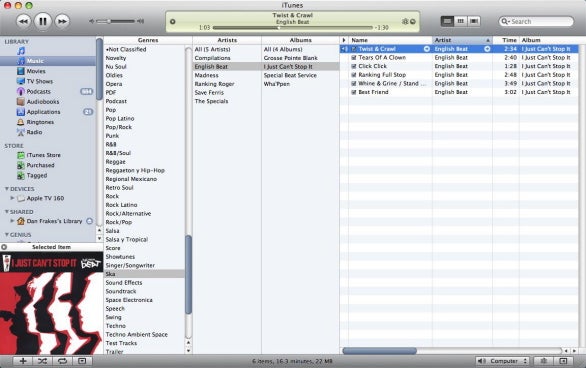This screenshot has height=368, width=586.
Task: Hide the artwork viewer
Action: 82,361
